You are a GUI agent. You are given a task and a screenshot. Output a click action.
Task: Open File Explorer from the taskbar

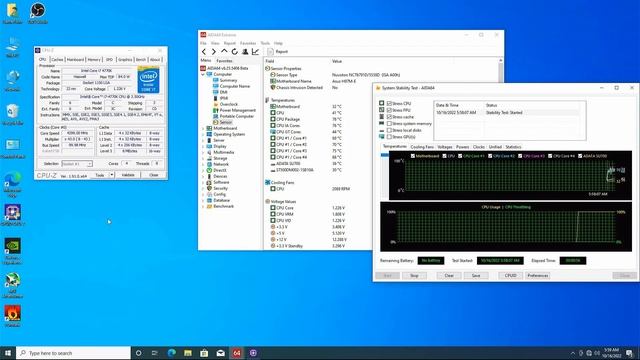[x=188, y=353]
